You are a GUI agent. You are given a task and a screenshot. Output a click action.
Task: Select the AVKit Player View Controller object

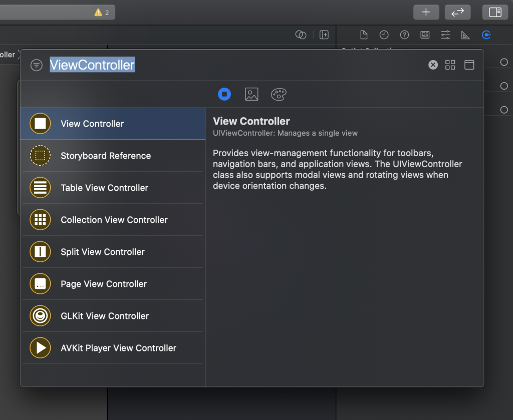(113, 348)
